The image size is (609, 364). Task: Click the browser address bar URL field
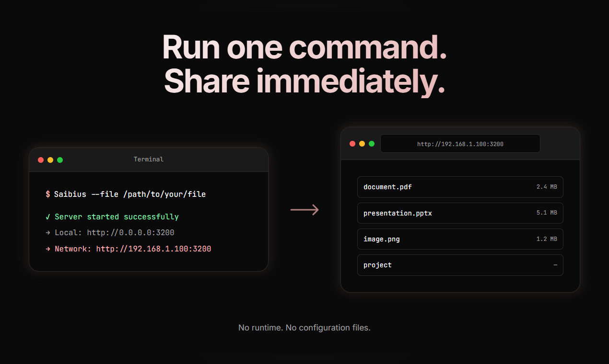(x=460, y=144)
